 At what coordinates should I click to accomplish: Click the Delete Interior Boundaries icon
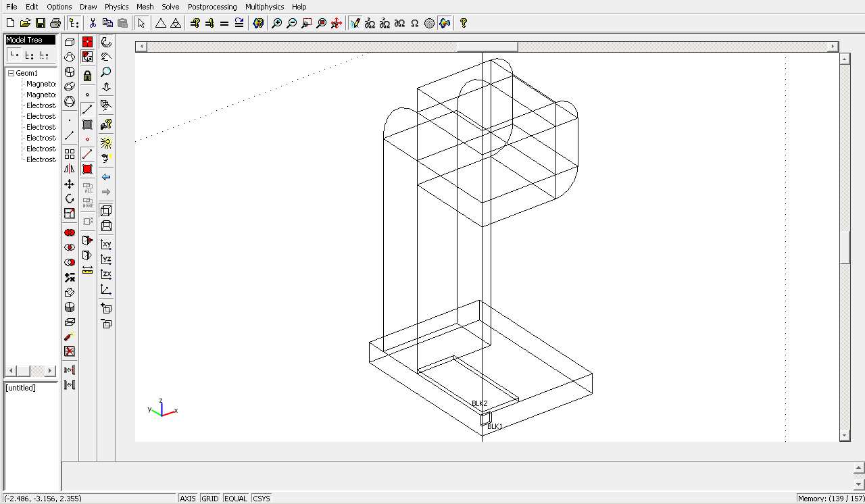tap(70, 351)
